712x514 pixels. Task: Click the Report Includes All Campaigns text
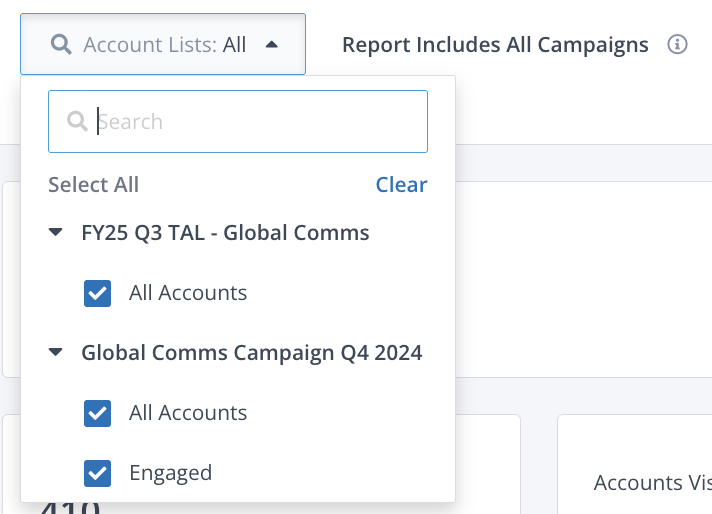495,45
